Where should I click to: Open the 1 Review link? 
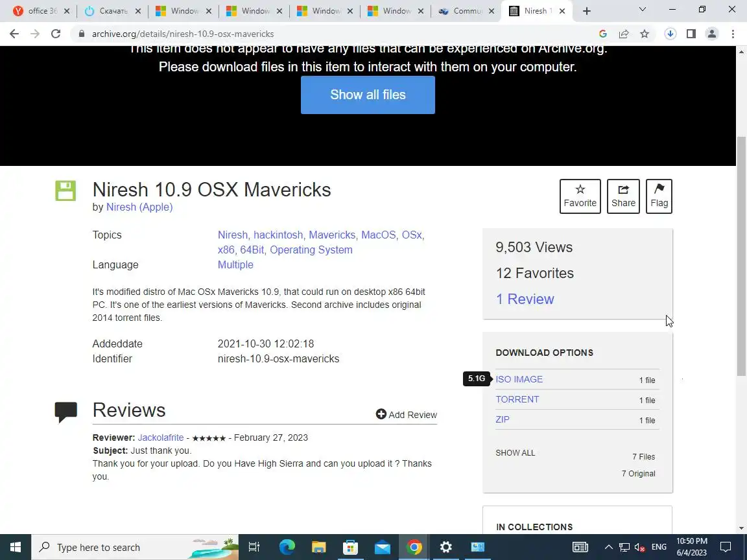[x=525, y=299]
